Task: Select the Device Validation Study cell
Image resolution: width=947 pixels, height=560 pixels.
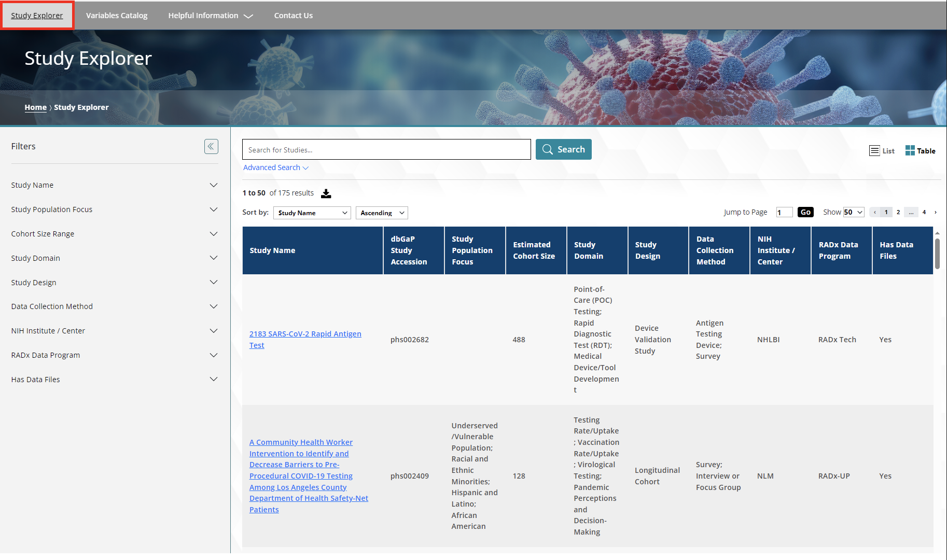Action: (653, 340)
